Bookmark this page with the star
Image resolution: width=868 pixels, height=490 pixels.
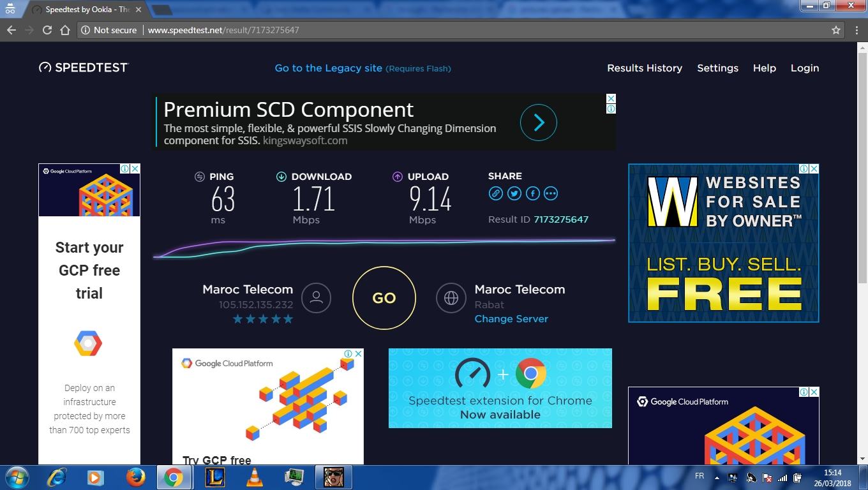click(x=836, y=30)
